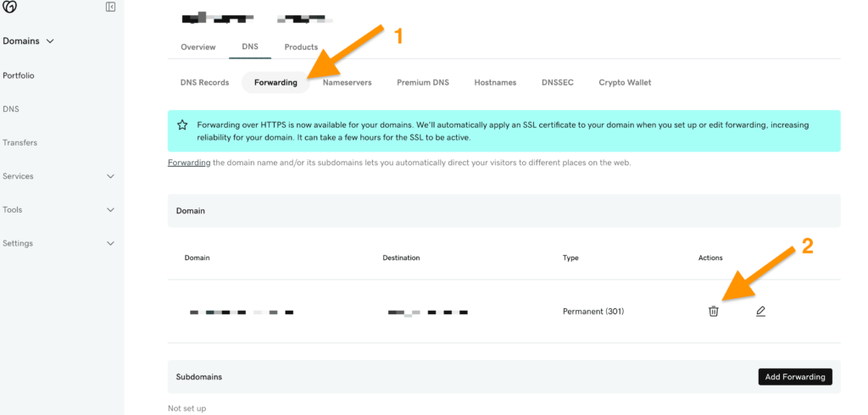The height and width of the screenshot is (415, 868).
Task: Open the Premium DNS sub-tab
Action: pyautogui.click(x=423, y=82)
